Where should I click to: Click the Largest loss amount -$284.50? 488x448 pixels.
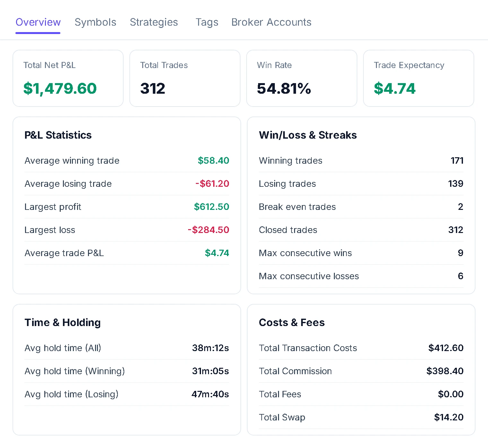pyautogui.click(x=208, y=230)
